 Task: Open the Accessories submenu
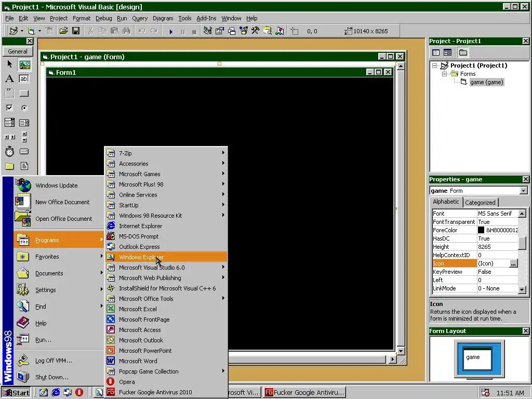tap(166, 164)
